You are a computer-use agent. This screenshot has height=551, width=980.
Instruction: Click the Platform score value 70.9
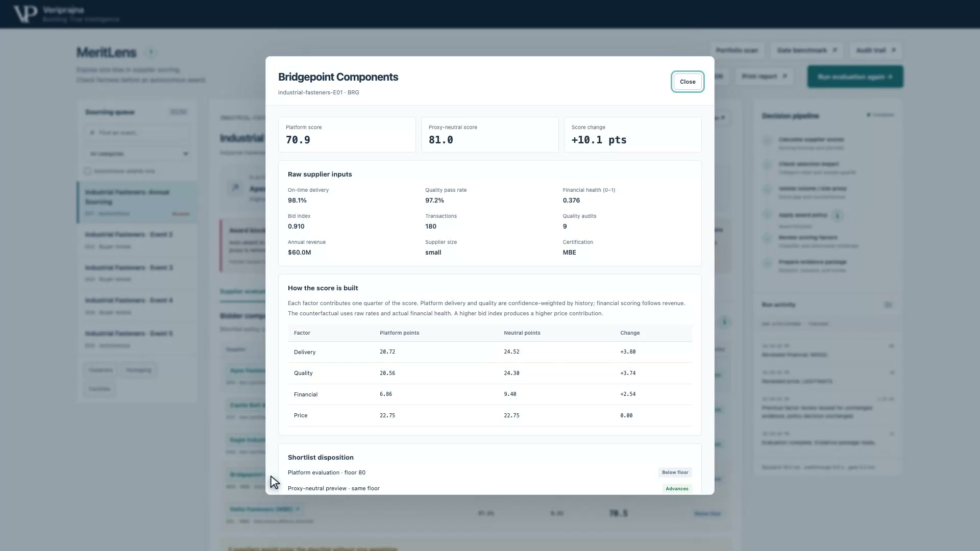[x=298, y=140]
